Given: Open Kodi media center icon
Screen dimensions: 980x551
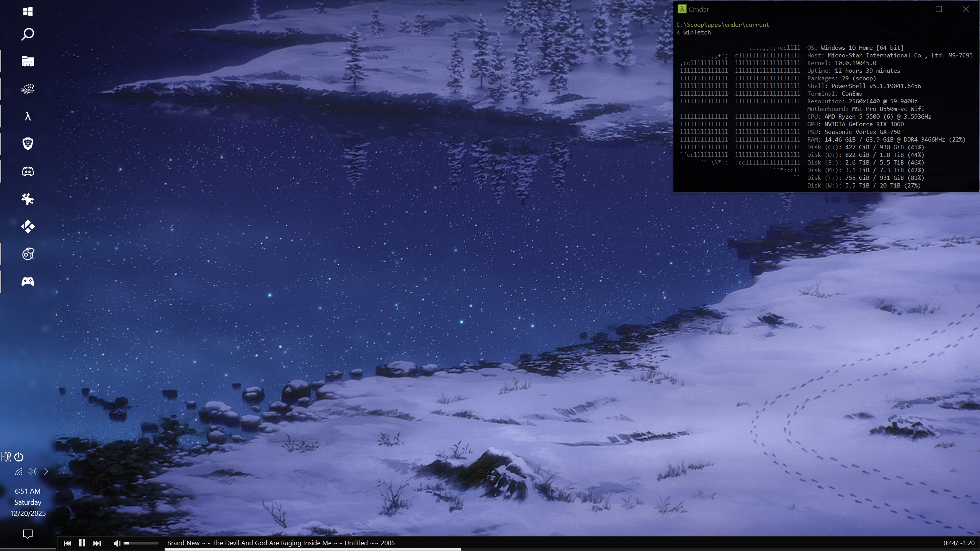Looking at the screenshot, I should tap(28, 227).
